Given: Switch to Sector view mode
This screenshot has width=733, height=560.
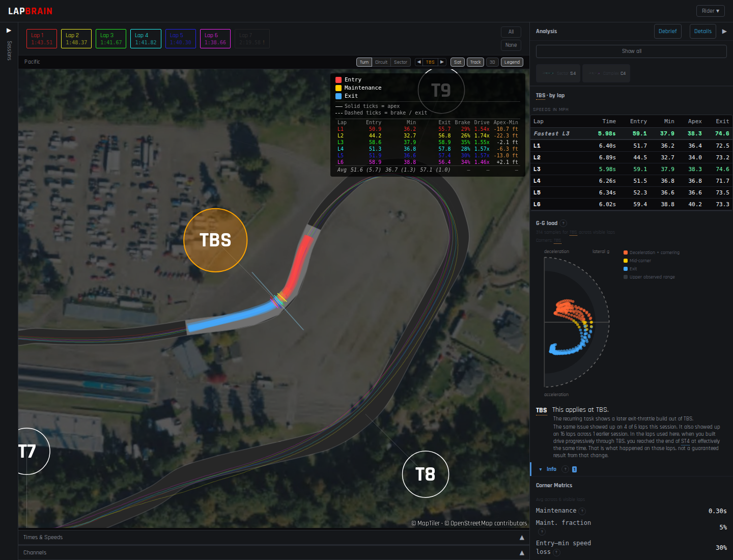Looking at the screenshot, I should pos(401,62).
